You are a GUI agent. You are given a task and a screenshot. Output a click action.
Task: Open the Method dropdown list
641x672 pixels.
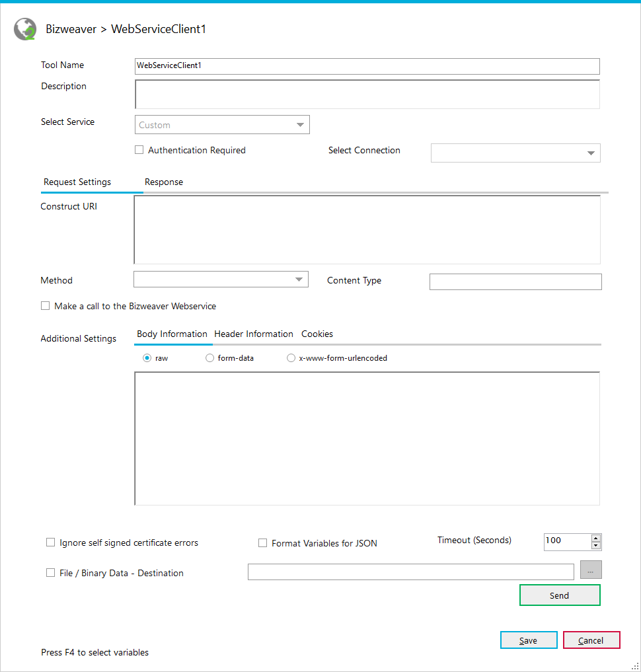point(221,280)
